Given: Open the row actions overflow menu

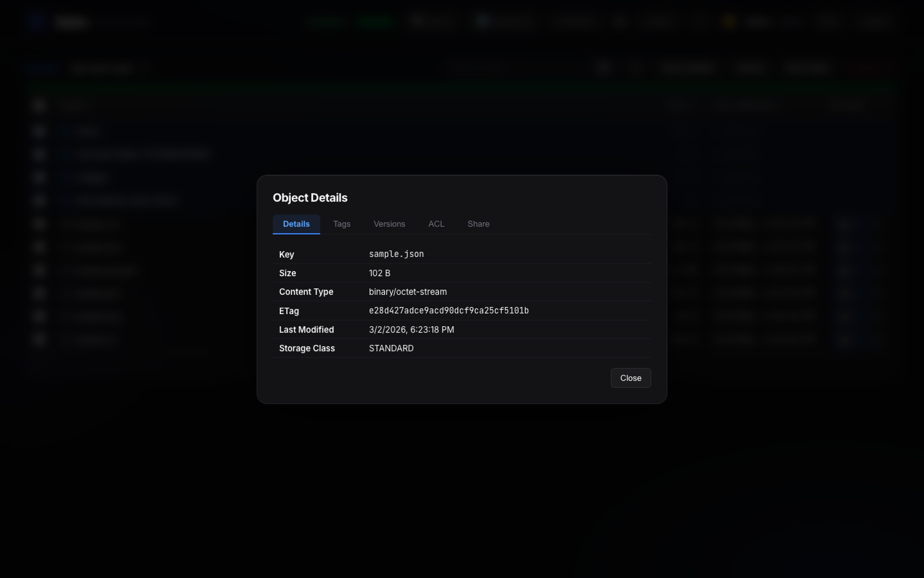Looking at the screenshot, I should tap(878, 223).
